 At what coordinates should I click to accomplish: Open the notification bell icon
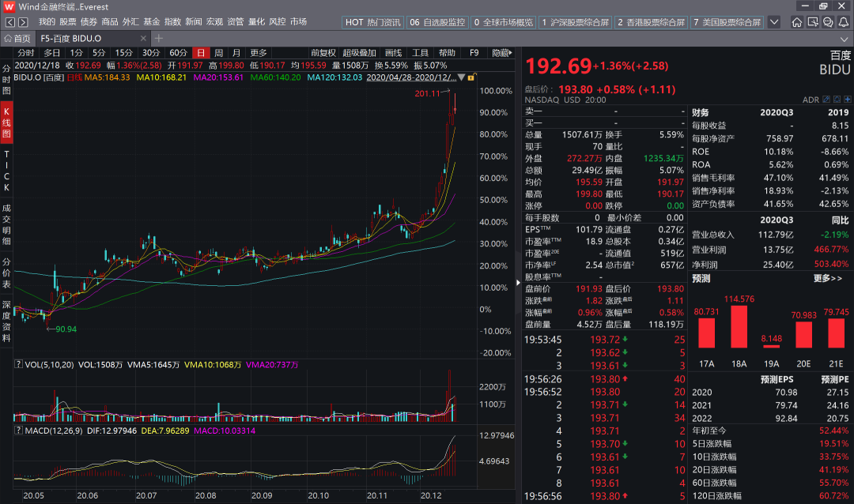point(844,22)
